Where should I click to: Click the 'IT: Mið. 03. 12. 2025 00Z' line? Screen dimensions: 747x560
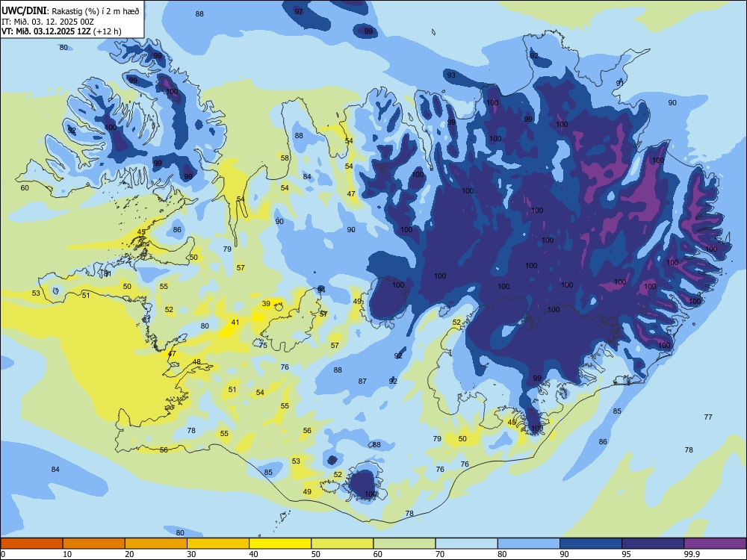[48, 22]
